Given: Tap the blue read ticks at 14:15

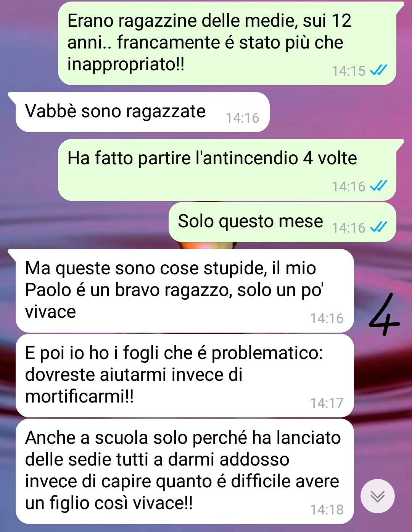Looking at the screenshot, I should (379, 70).
